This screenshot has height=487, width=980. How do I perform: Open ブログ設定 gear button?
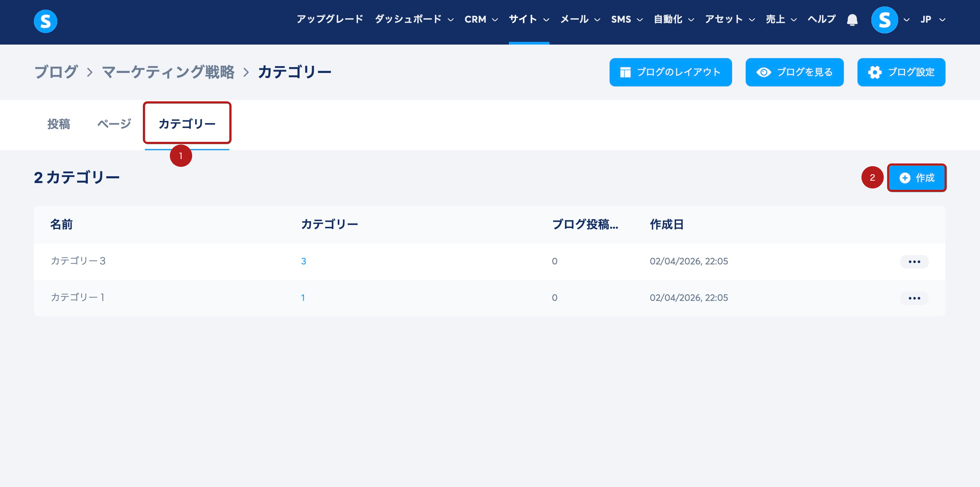click(x=901, y=72)
